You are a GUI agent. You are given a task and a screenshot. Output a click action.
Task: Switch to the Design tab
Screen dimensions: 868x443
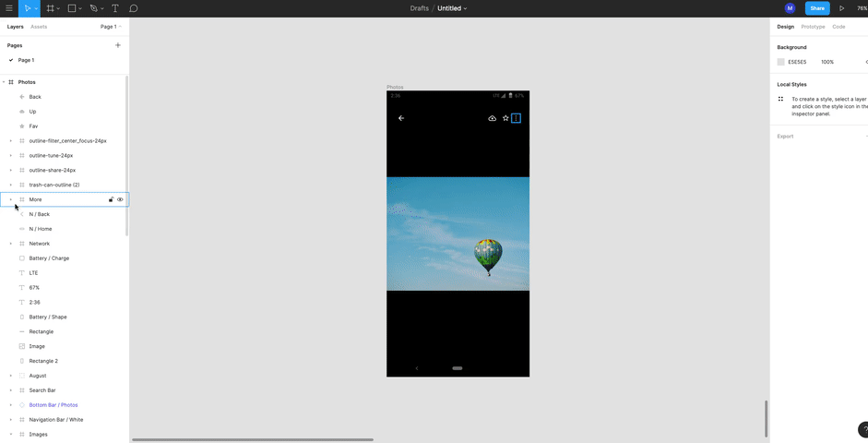tap(785, 27)
